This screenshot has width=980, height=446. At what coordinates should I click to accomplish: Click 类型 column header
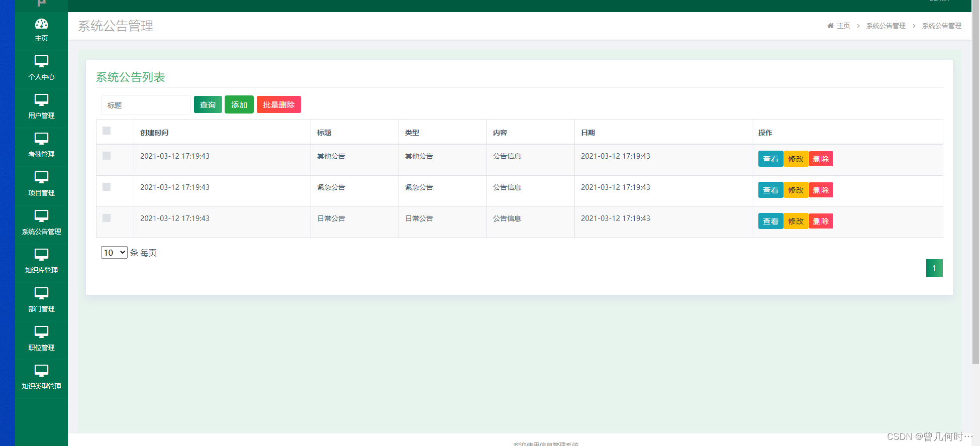point(412,133)
